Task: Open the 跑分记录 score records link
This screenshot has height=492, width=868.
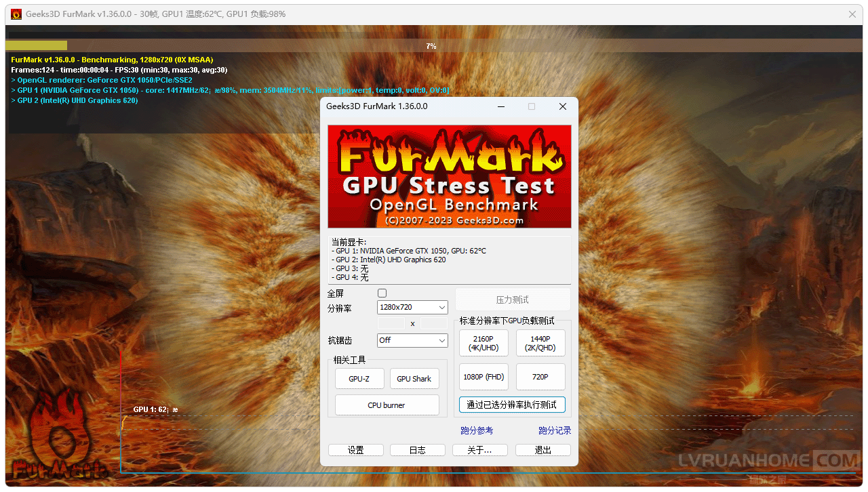Action: [555, 430]
